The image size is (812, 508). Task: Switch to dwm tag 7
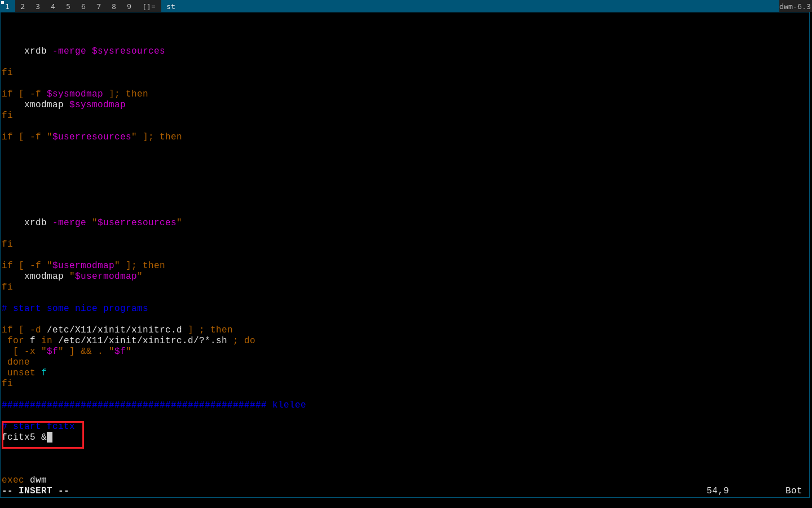point(99,6)
